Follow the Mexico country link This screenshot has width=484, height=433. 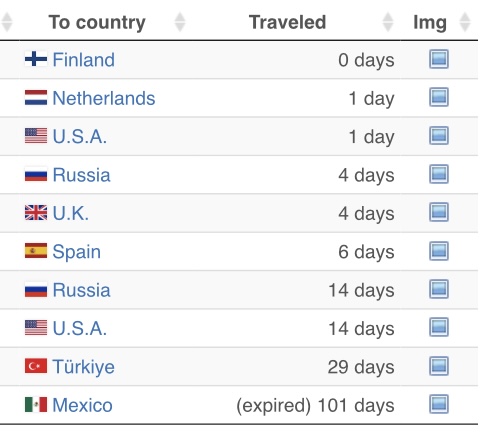83,405
